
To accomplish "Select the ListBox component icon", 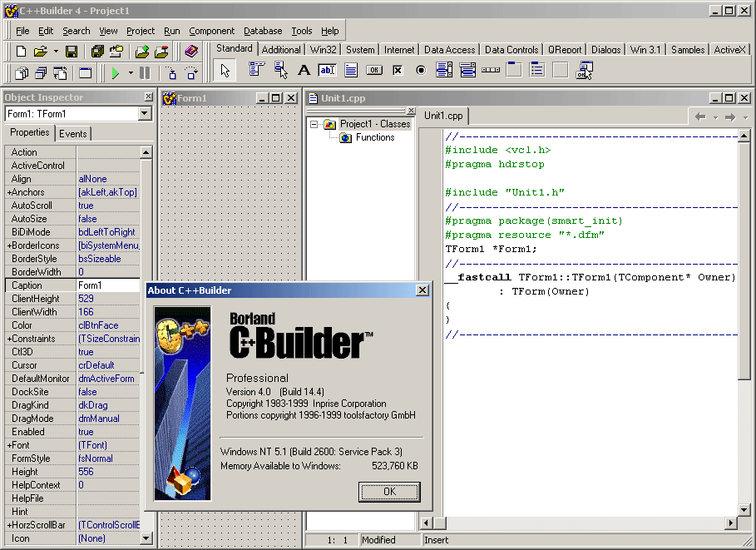I will click(x=444, y=70).
